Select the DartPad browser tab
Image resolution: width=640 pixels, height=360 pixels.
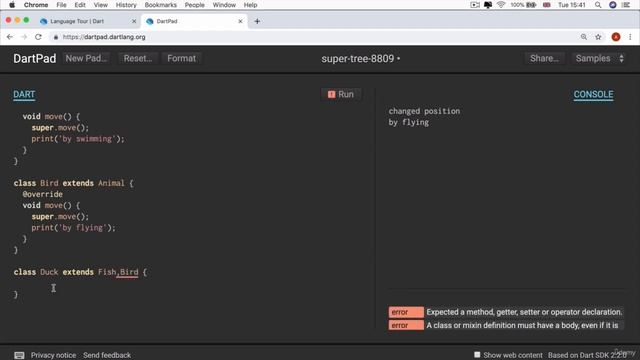(x=193, y=21)
